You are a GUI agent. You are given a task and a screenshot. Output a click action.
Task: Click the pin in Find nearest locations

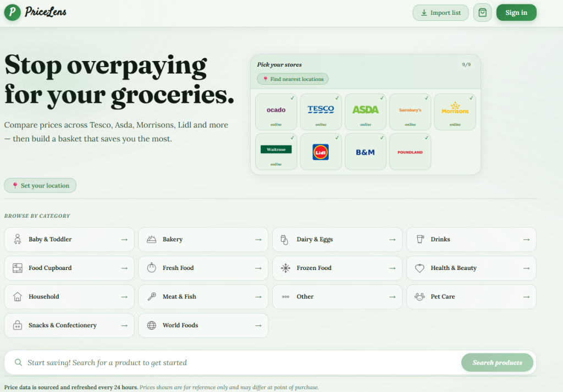[x=266, y=79]
